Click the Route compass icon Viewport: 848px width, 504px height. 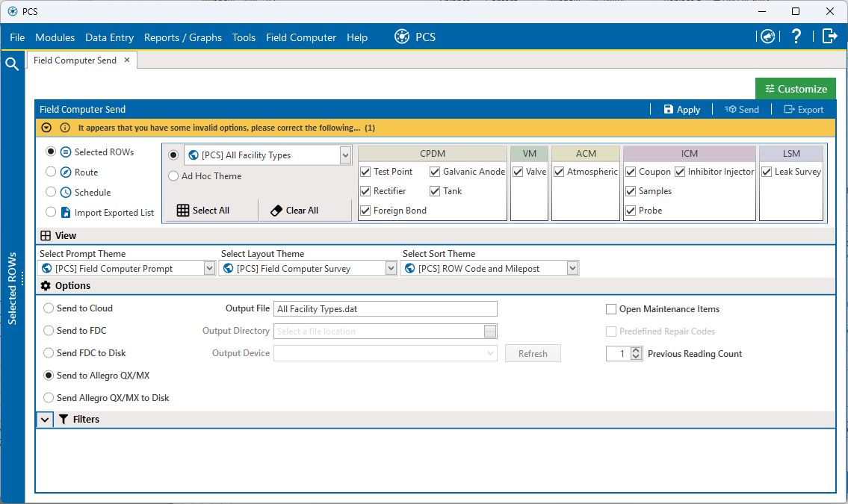[66, 172]
